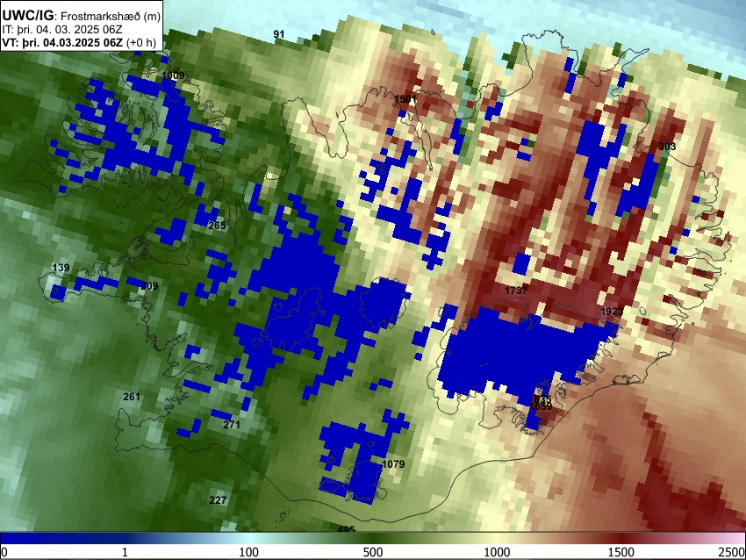746x560 pixels.
Task: Click the station value 271
Action: tap(232, 425)
